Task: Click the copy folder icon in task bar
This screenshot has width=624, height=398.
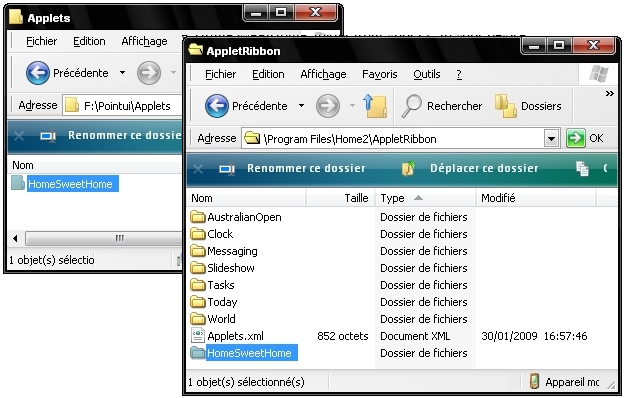Action: (x=582, y=168)
